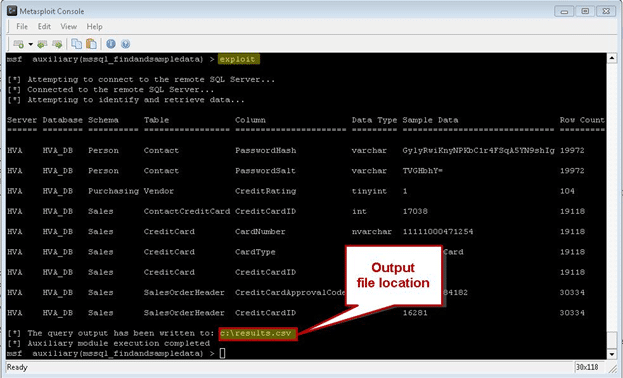Click the 'c:\results.csv' output path text

tap(257, 333)
